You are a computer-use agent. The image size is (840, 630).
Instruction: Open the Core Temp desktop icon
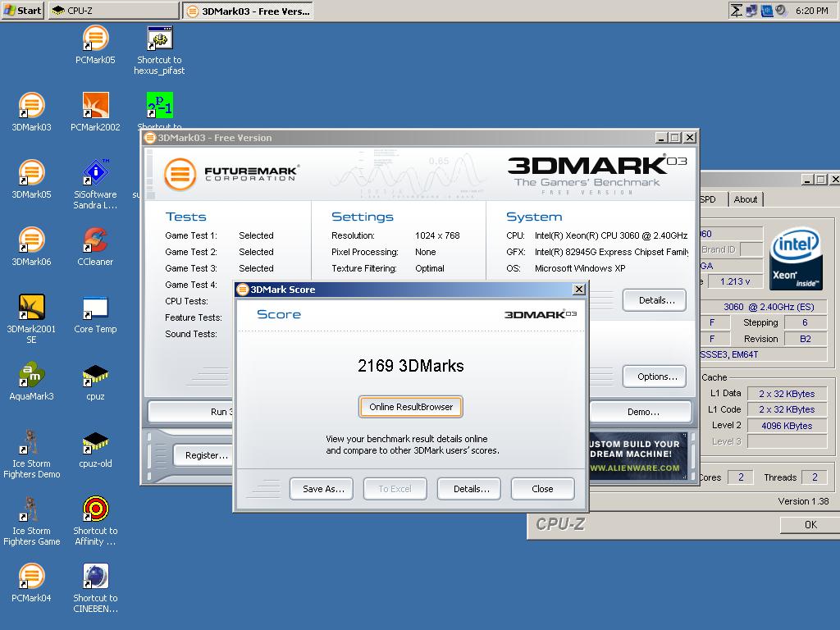tap(95, 314)
